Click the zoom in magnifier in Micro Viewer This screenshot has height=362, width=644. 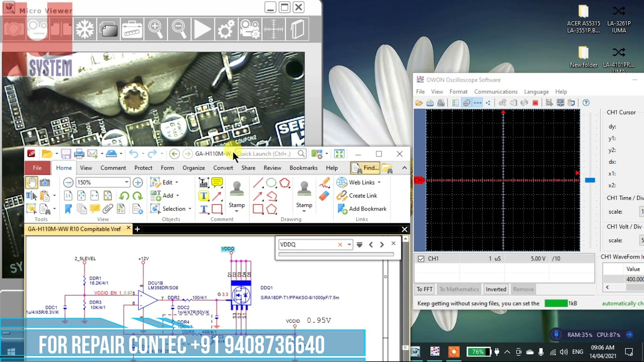(x=155, y=29)
